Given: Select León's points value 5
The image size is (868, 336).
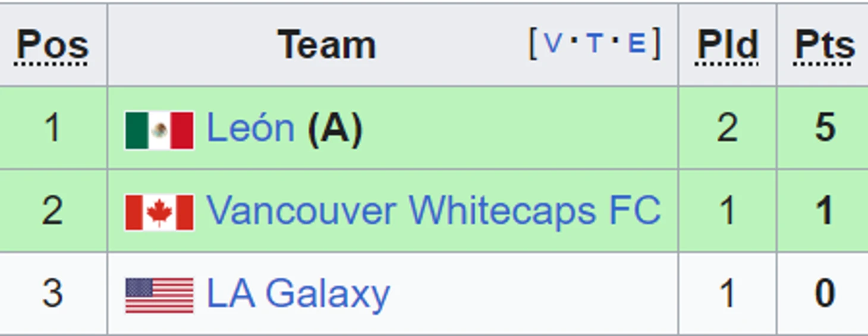Looking at the screenshot, I should pyautogui.click(x=825, y=128).
